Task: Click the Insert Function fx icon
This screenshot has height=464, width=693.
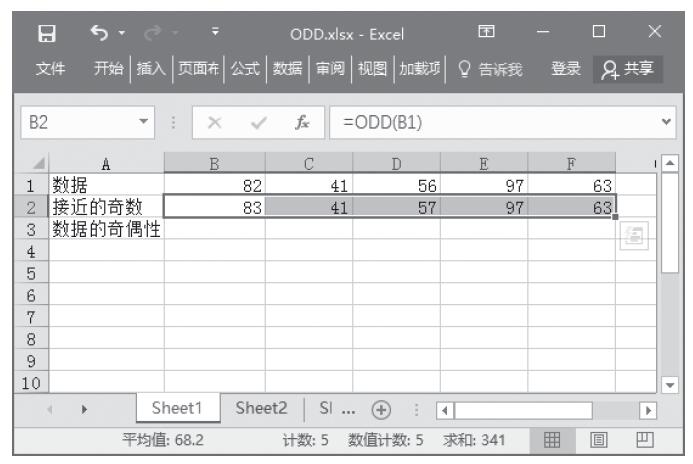Action: click(x=301, y=122)
